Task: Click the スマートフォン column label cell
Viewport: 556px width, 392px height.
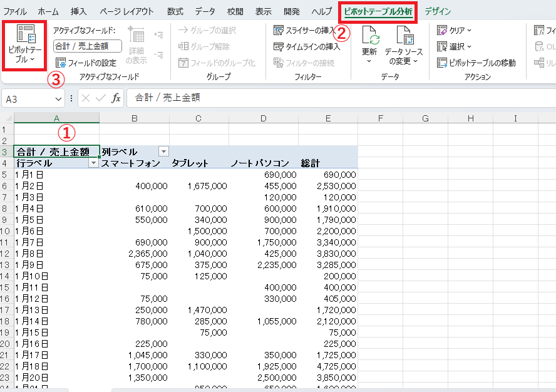Action: pyautogui.click(x=135, y=163)
